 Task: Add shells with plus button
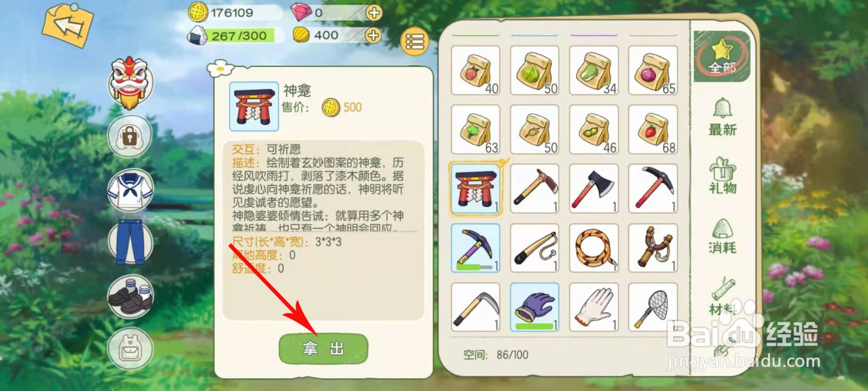click(x=373, y=35)
